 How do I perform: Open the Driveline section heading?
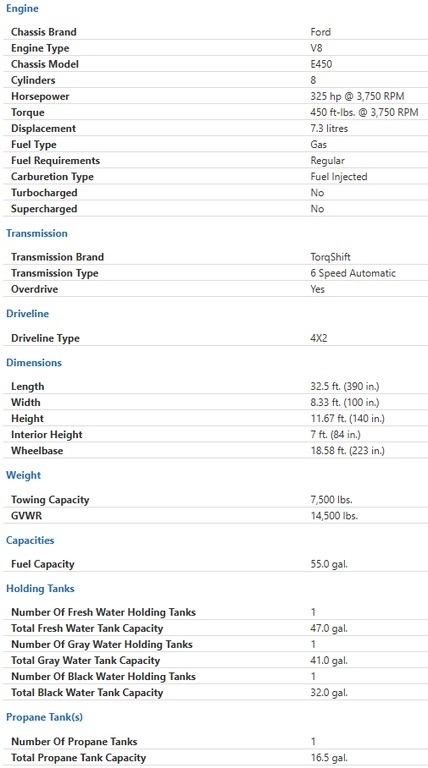27,313
